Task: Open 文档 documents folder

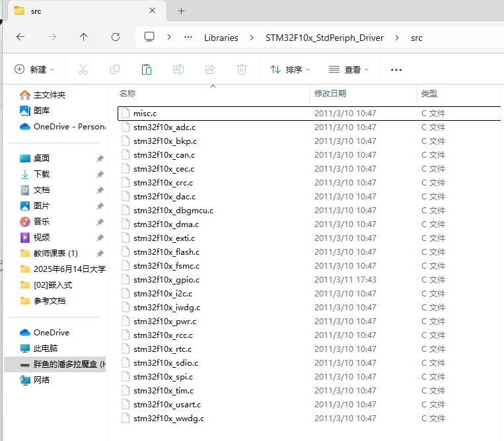Action: [x=35, y=190]
